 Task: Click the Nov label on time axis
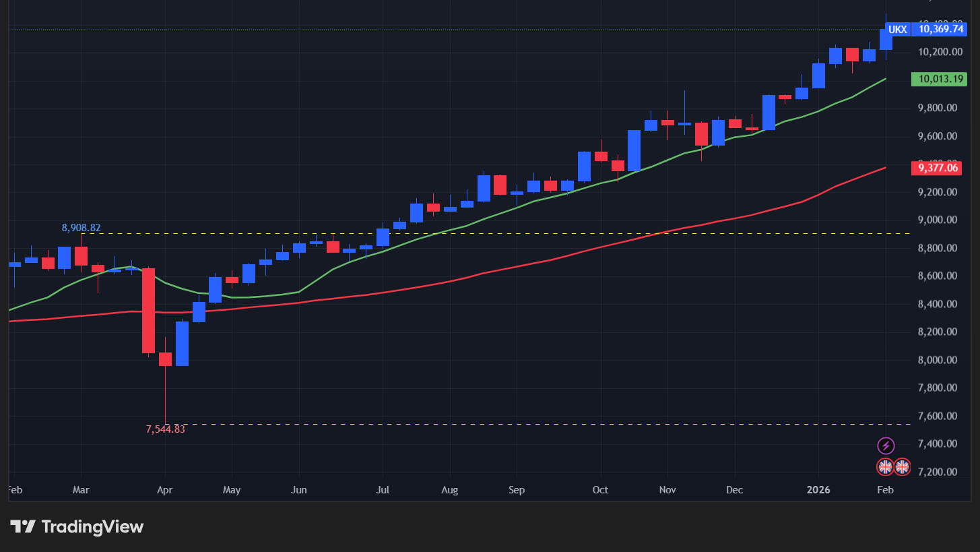(667, 489)
